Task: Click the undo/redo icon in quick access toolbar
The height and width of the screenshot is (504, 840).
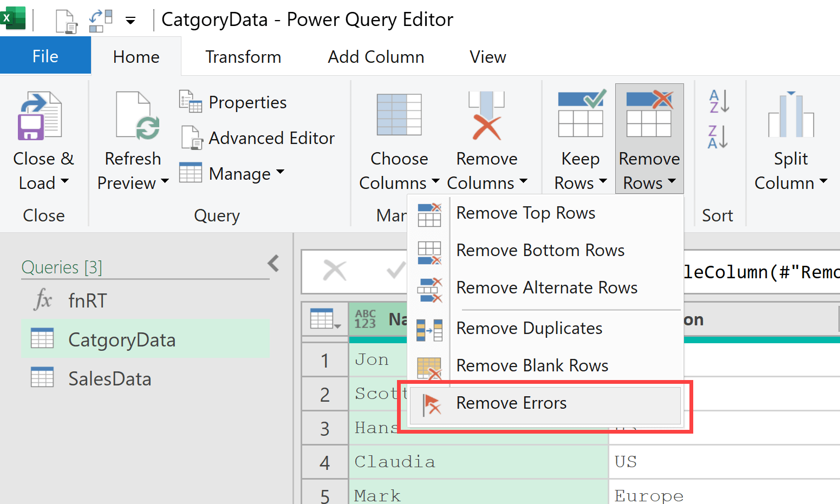Action: (x=101, y=21)
